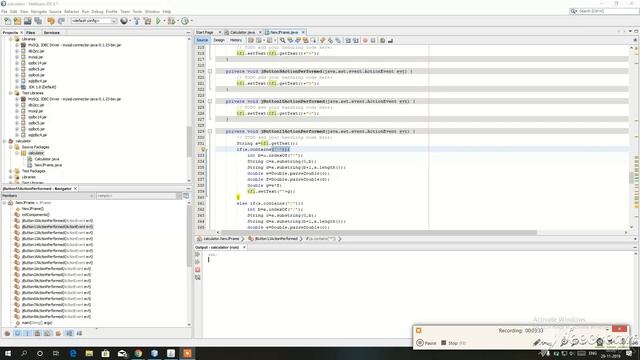Click the Save All toolbar icon

point(38,21)
